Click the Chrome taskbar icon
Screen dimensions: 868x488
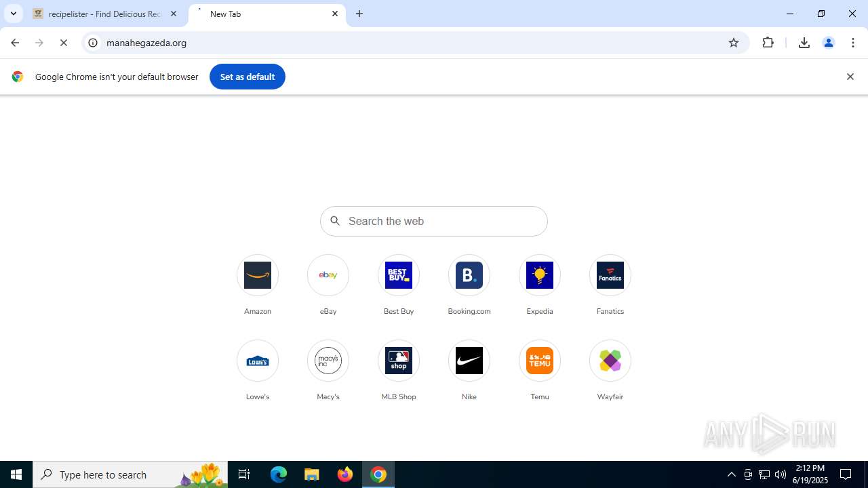(378, 474)
